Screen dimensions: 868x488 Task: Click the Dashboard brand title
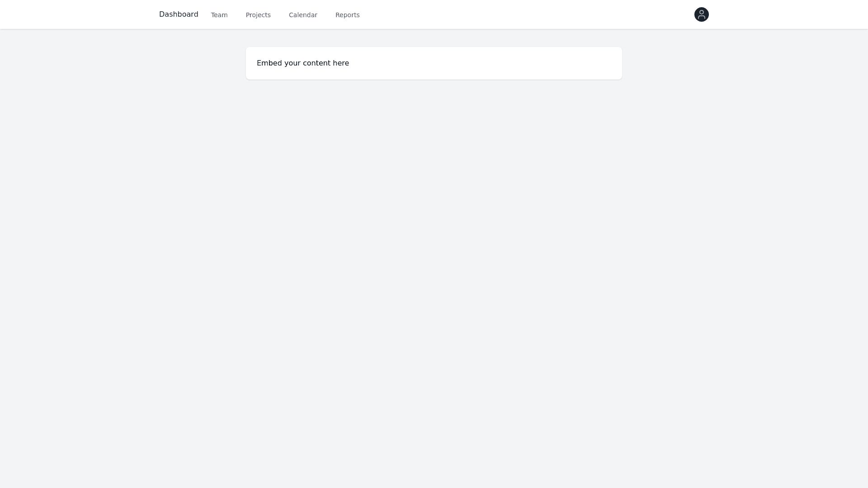click(x=179, y=14)
